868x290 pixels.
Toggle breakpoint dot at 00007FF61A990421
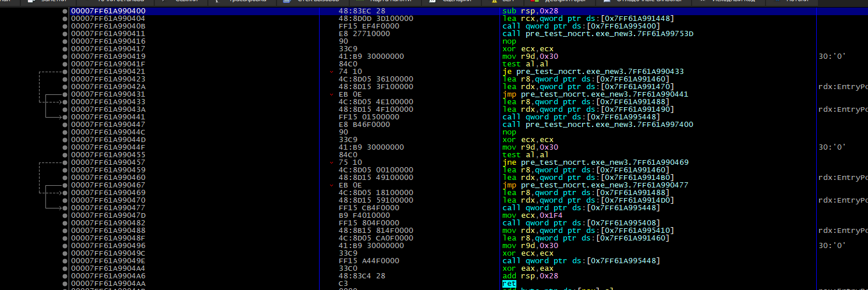65,72
